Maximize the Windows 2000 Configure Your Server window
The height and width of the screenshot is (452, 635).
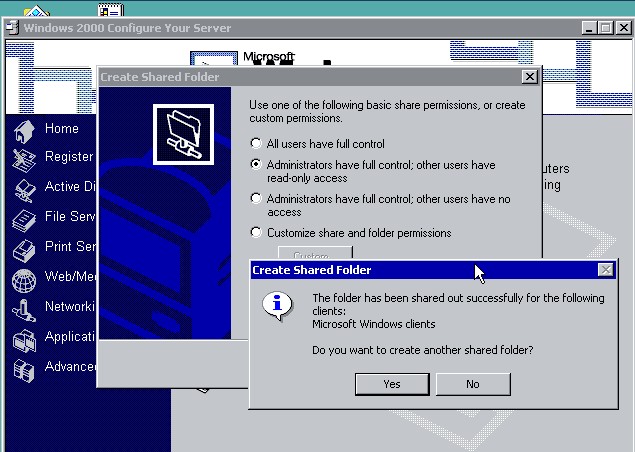point(606,28)
